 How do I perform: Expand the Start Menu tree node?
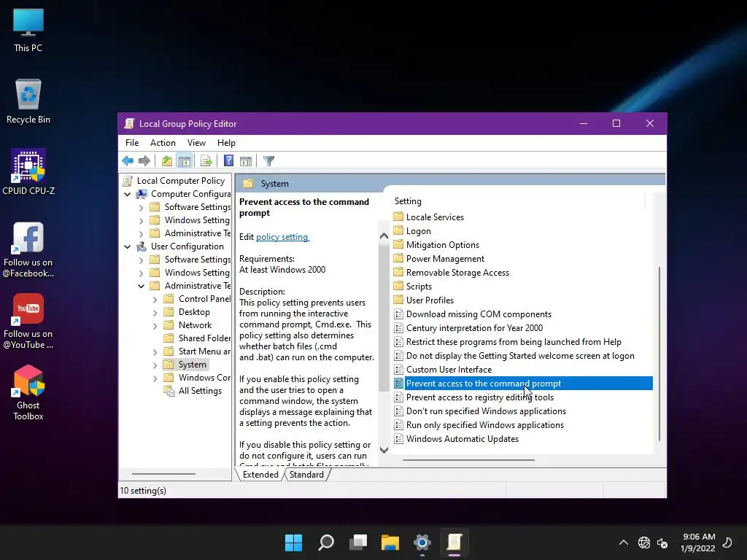(155, 352)
